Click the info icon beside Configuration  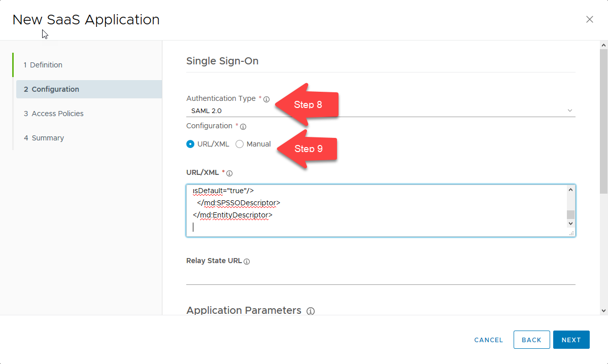point(243,126)
